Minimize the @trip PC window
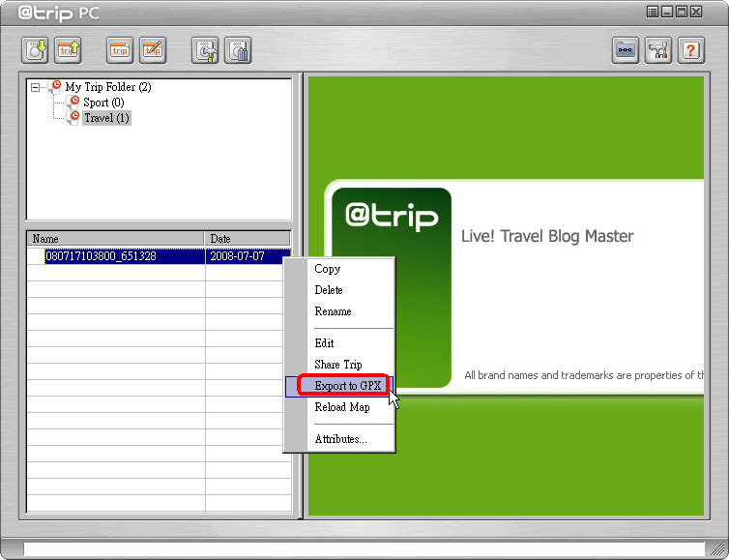Viewport: 729px width, 560px height. coord(667,12)
